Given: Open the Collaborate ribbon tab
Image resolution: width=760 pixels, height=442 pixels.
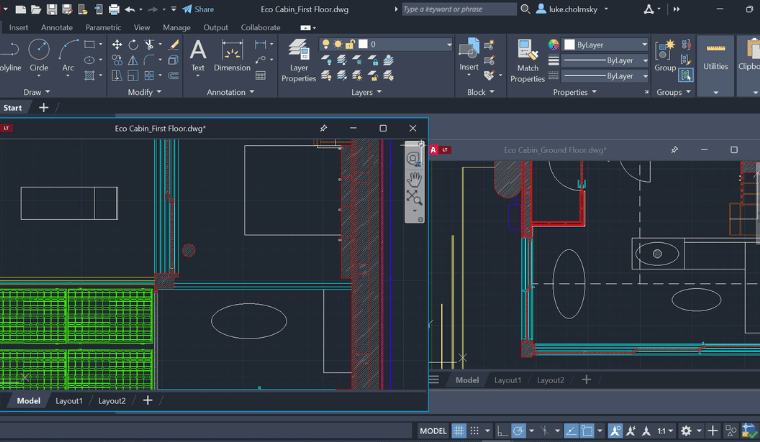Looking at the screenshot, I should pos(260,27).
